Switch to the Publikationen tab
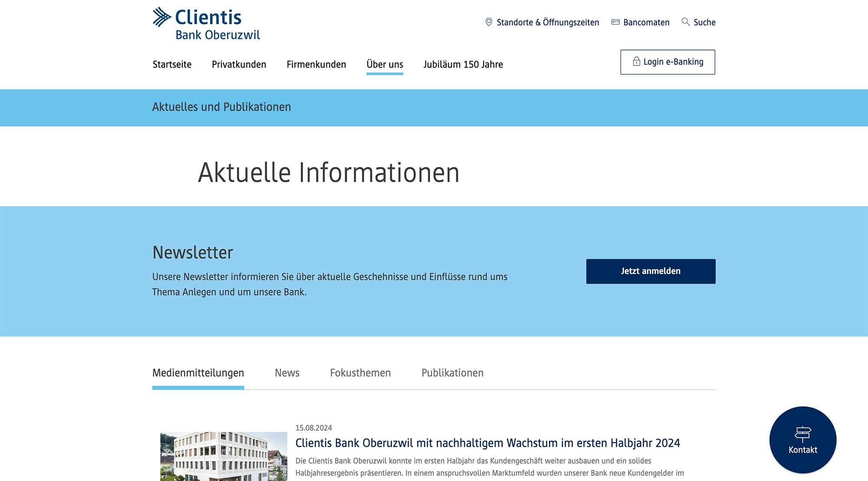868x481 pixels. 452,373
